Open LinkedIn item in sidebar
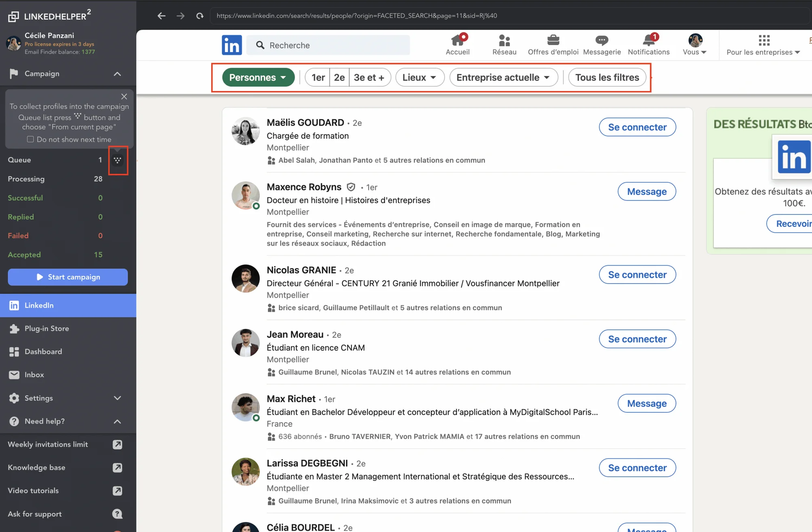Screen dimensions: 812x532 point(68,305)
